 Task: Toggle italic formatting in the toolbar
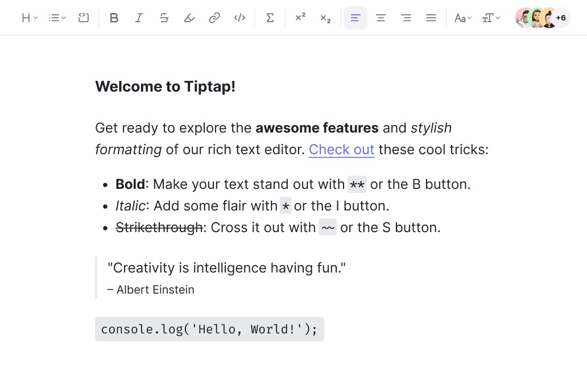tap(139, 18)
